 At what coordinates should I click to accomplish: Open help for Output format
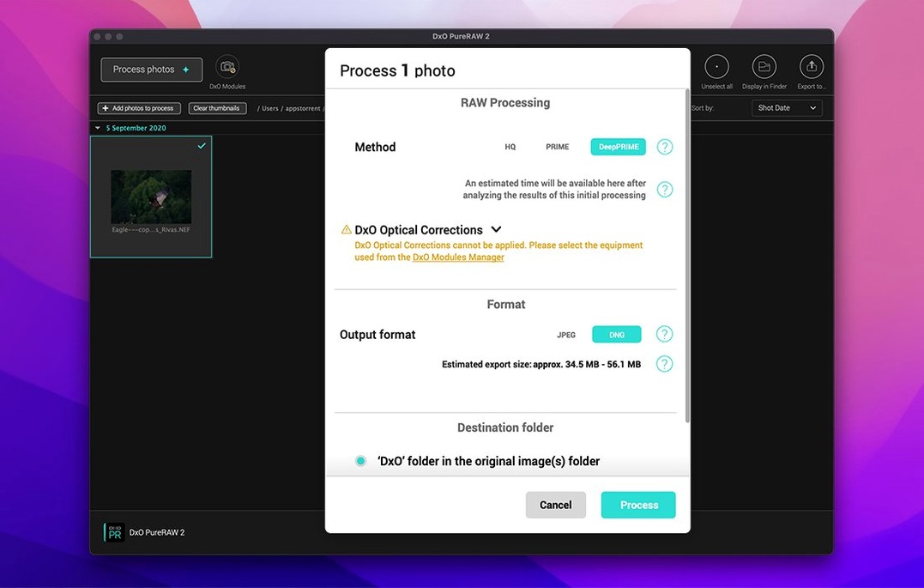click(664, 335)
